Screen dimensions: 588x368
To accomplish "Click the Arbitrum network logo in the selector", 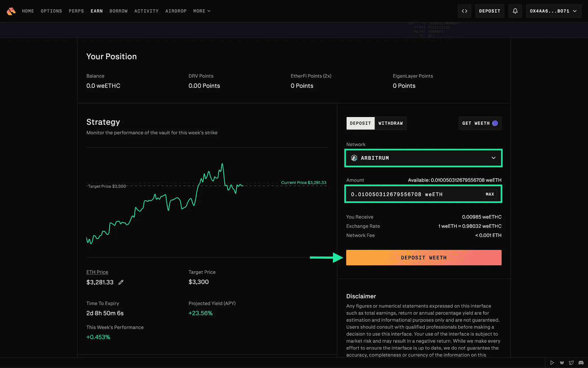I will (354, 158).
